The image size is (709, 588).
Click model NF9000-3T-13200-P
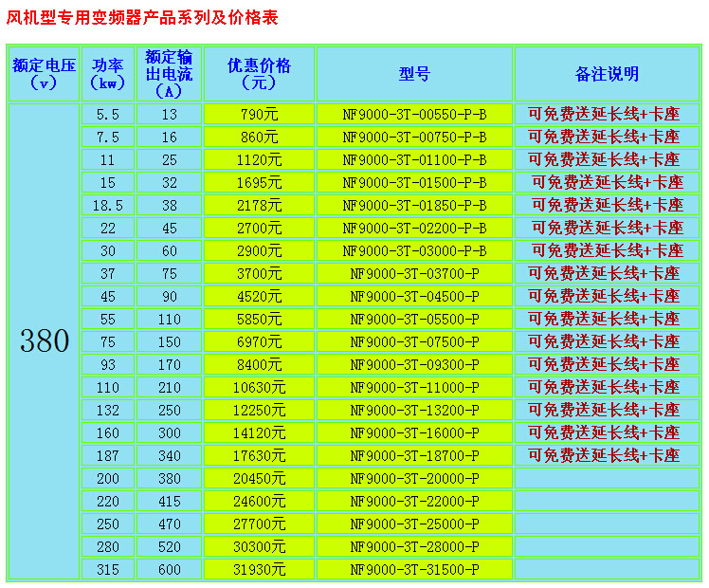point(414,410)
